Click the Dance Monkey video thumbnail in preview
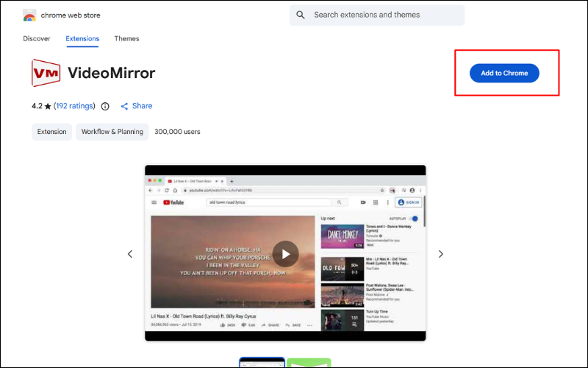Viewport: 588px width, 368px height. click(x=343, y=236)
